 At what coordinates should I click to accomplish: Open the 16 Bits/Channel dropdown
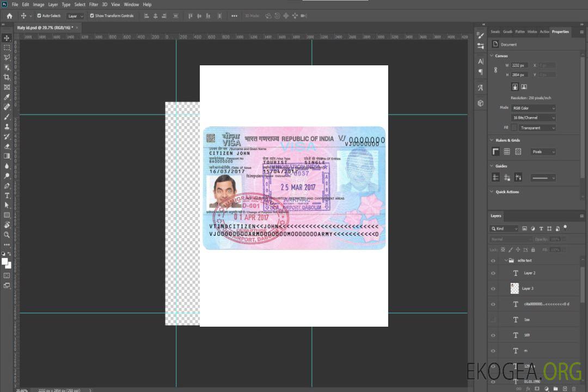point(533,118)
